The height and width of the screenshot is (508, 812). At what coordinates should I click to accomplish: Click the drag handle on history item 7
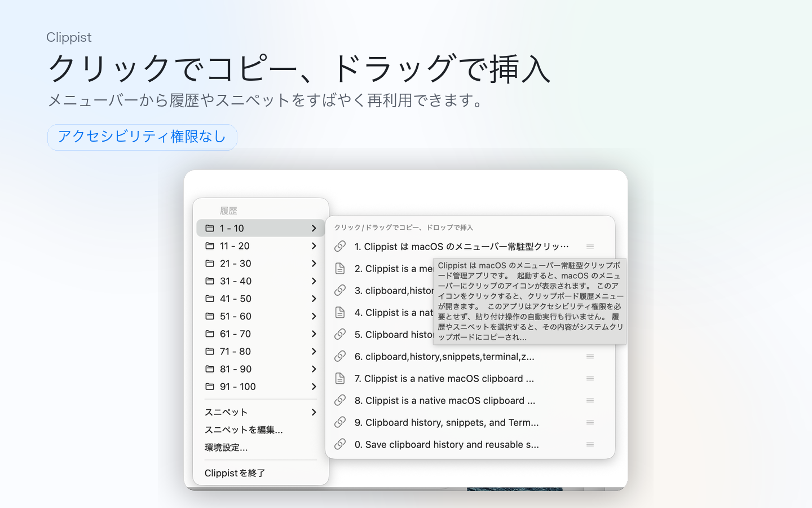point(590,378)
